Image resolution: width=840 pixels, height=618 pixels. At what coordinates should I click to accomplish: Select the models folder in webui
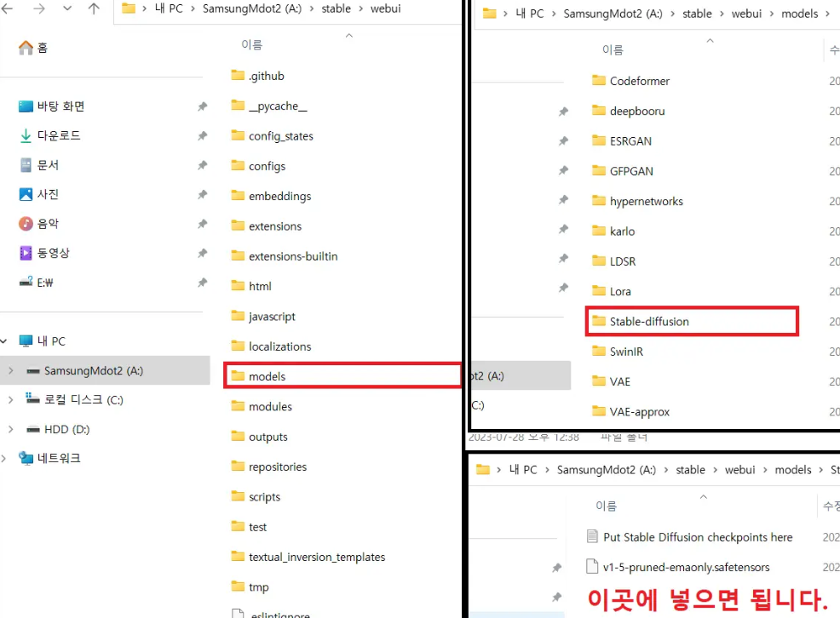(x=342, y=375)
